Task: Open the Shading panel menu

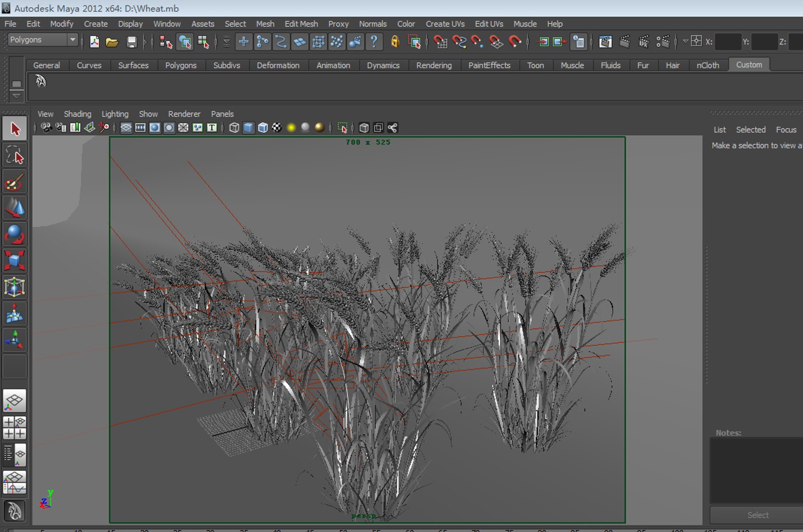Action: (x=77, y=114)
